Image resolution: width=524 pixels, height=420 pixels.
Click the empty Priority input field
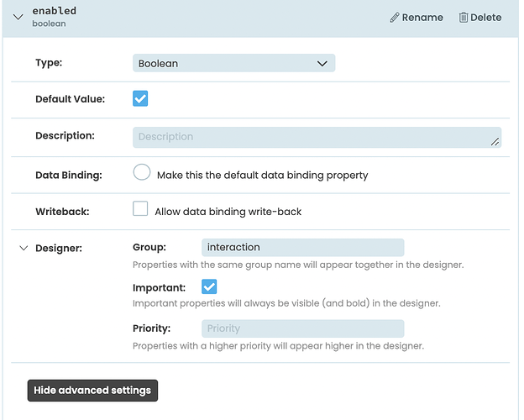click(302, 328)
